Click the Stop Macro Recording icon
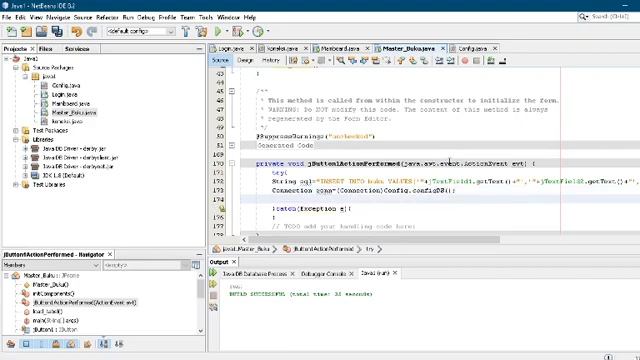640x360 pixels. [x=476, y=61]
